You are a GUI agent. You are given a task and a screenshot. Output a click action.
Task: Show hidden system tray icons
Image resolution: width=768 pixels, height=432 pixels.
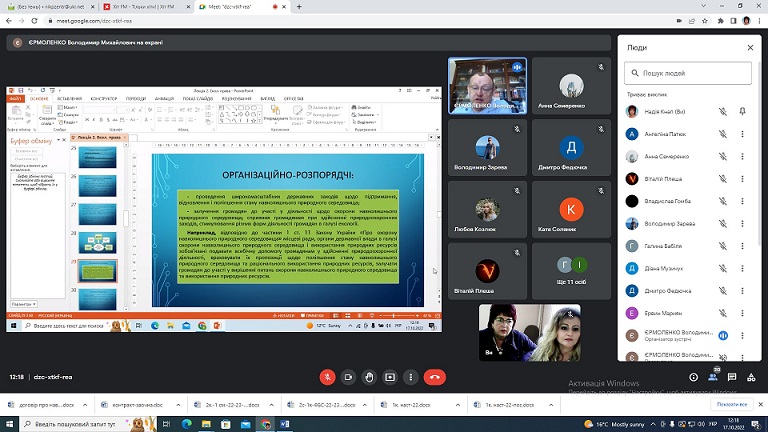pyautogui.click(x=653, y=424)
